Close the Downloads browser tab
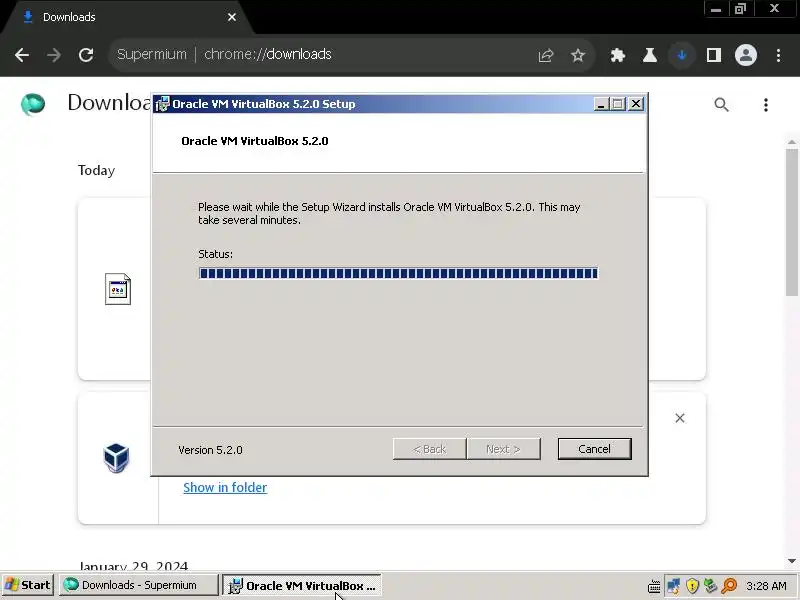The height and width of the screenshot is (600, 800). (232, 17)
